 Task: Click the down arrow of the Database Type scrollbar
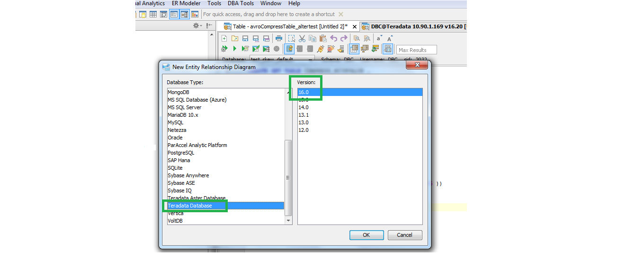pyautogui.click(x=288, y=221)
